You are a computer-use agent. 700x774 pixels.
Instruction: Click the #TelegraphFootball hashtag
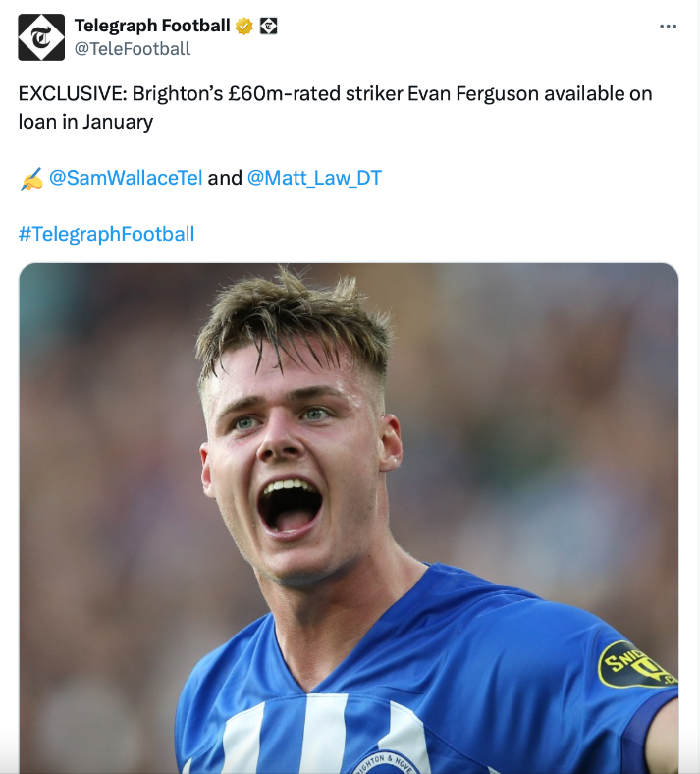(x=107, y=234)
